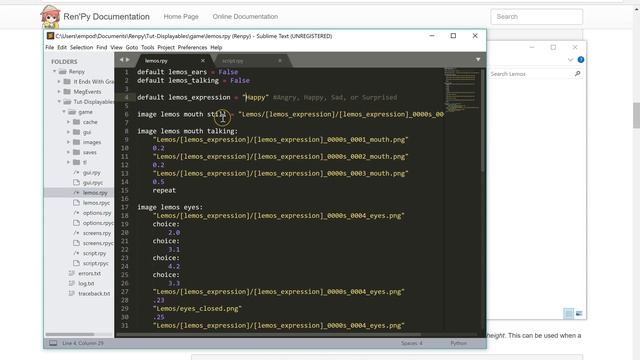
Task: Click the Ren'Py mascot logo icon
Action: [50, 16]
